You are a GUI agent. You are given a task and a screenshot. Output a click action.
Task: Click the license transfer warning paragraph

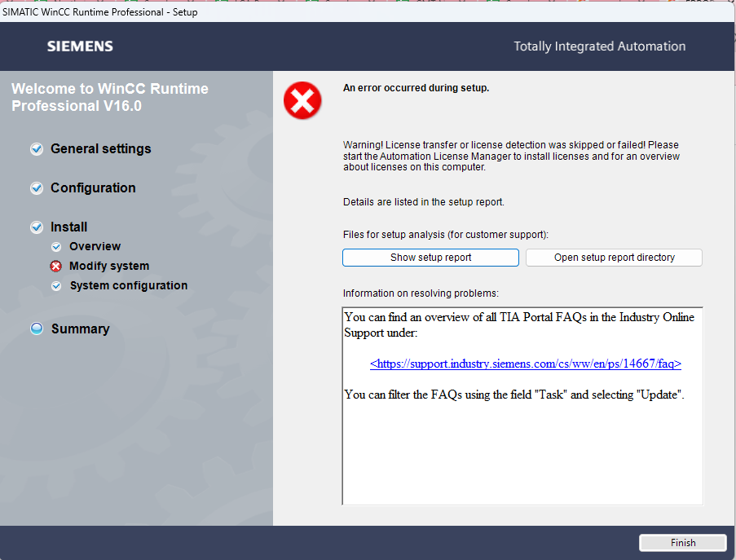pyautogui.click(x=511, y=156)
